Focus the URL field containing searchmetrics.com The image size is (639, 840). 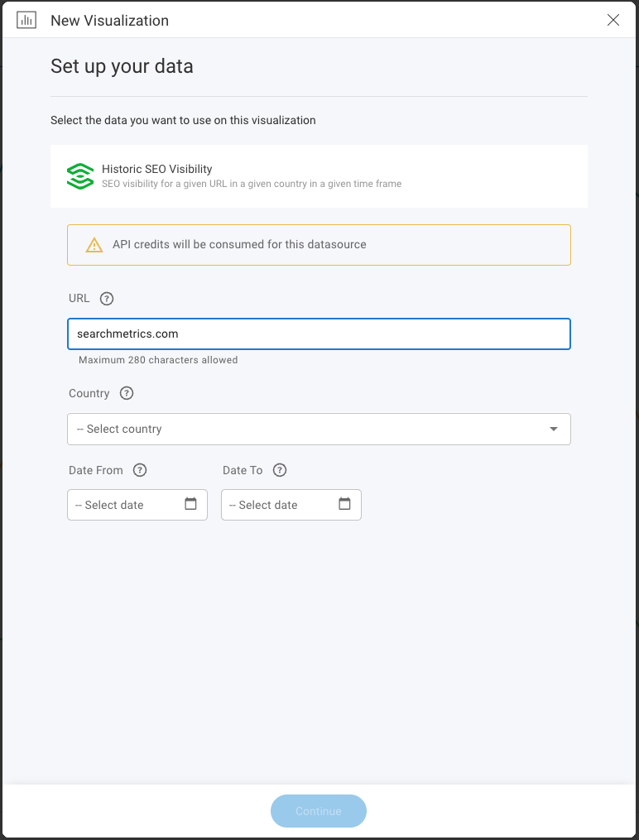[319, 334]
